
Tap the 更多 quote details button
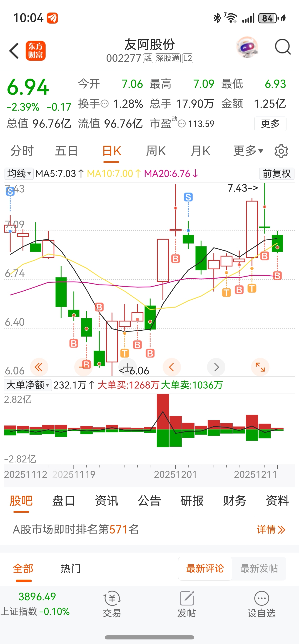[270, 124]
